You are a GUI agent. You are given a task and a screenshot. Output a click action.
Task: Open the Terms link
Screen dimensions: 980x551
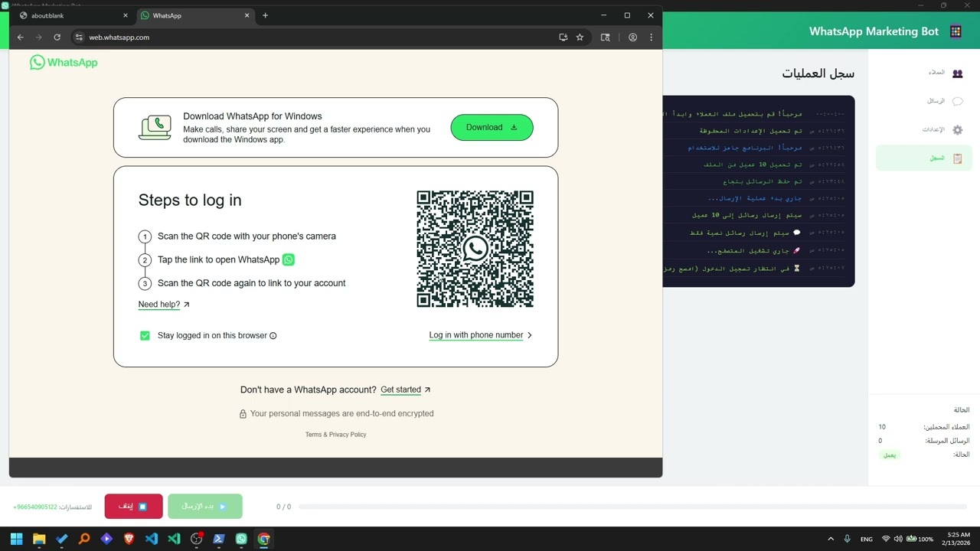313,435
